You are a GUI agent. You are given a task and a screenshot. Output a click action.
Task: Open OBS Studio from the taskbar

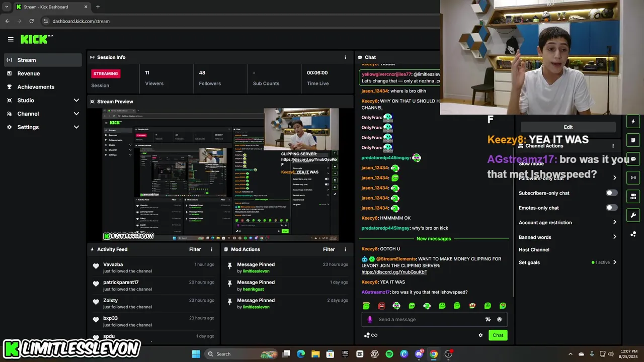click(448, 354)
